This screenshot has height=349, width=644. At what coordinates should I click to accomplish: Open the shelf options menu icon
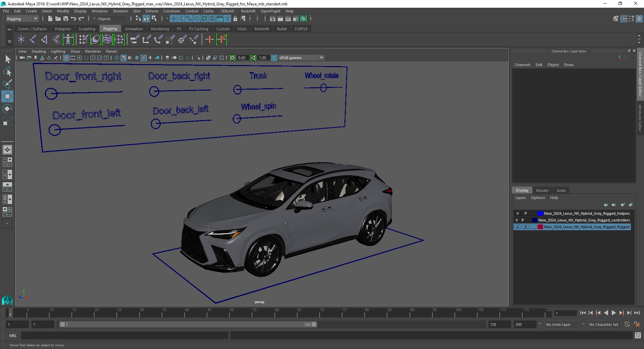pyautogui.click(x=9, y=41)
